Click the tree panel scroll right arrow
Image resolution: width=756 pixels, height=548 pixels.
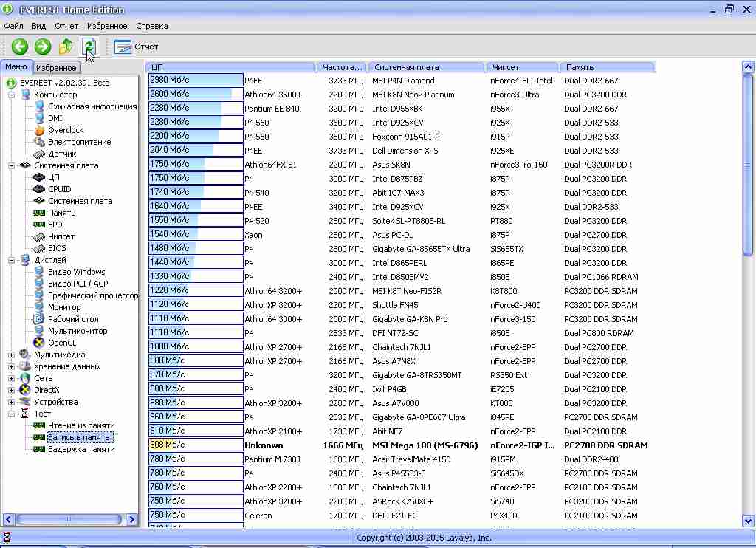click(131, 519)
